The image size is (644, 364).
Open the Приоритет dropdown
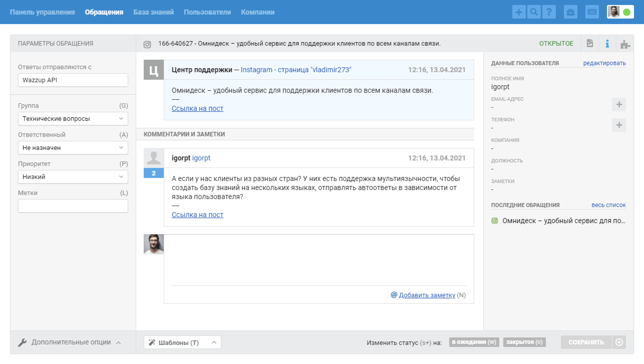coord(73,177)
